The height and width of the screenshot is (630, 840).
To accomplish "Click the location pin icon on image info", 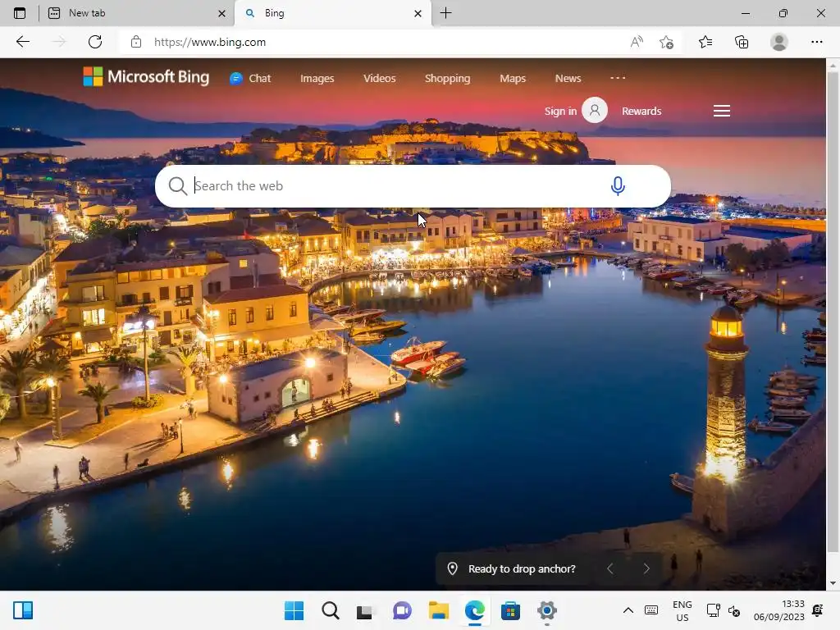I will tap(453, 569).
